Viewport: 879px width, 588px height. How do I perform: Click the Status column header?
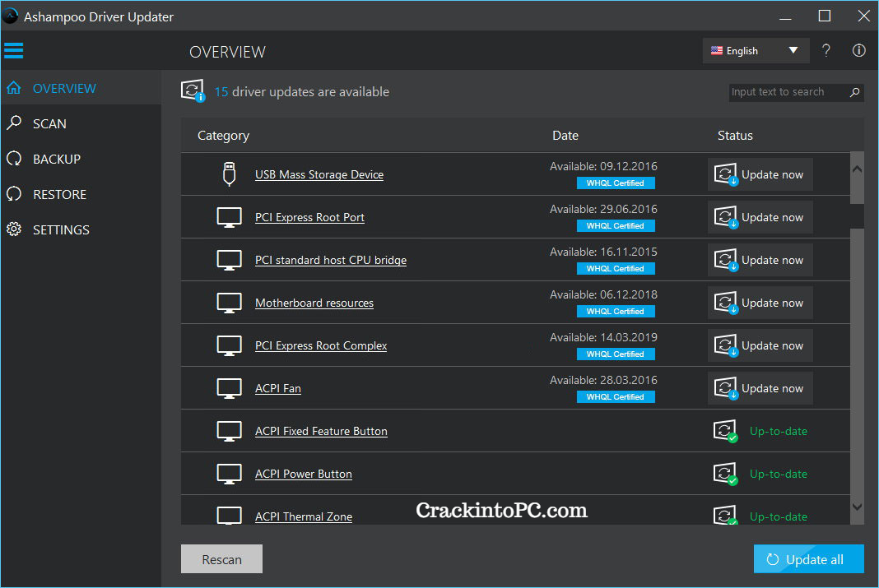tap(735, 136)
